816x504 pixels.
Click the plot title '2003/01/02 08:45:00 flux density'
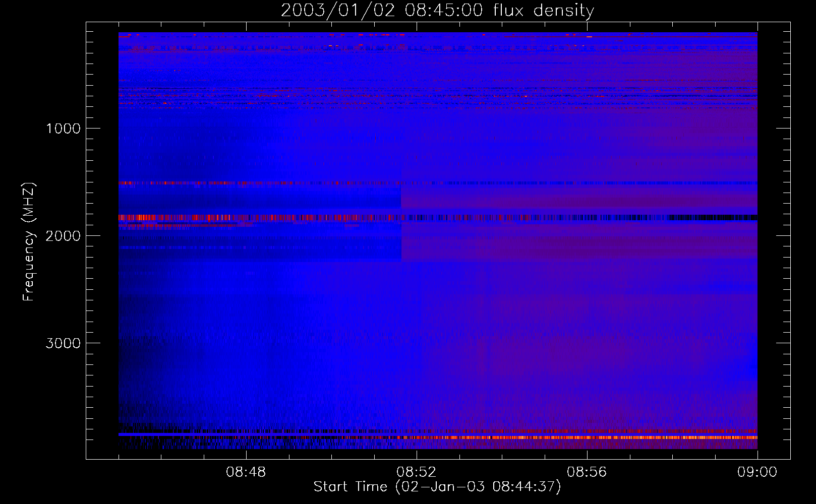pyautogui.click(x=437, y=11)
